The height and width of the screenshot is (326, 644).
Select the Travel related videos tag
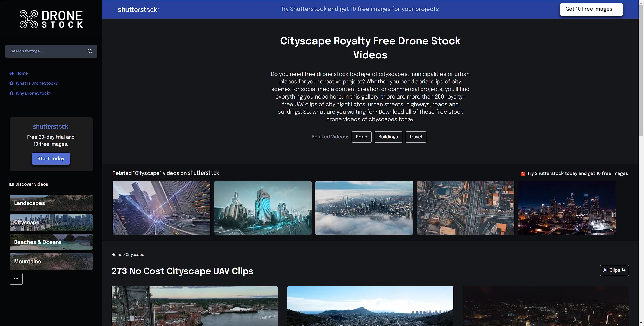pos(415,137)
